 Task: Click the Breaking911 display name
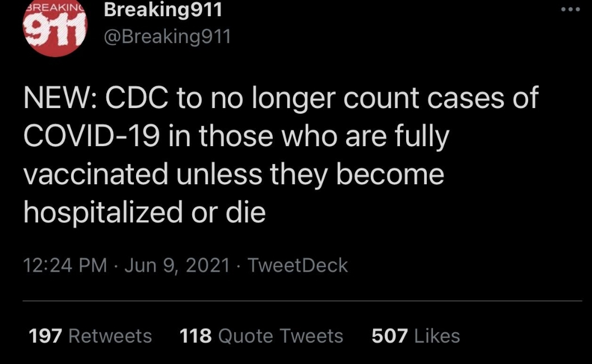[x=163, y=10]
